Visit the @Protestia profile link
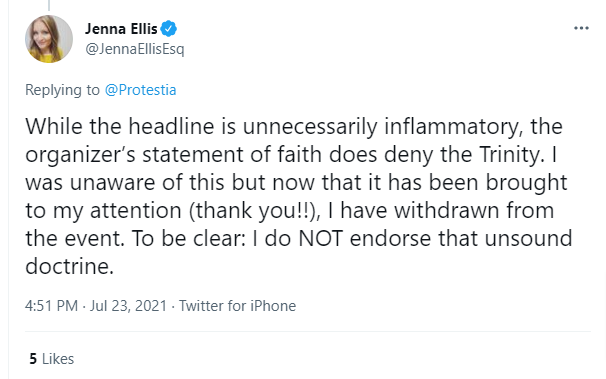This screenshot has width=606, height=379. 140,90
